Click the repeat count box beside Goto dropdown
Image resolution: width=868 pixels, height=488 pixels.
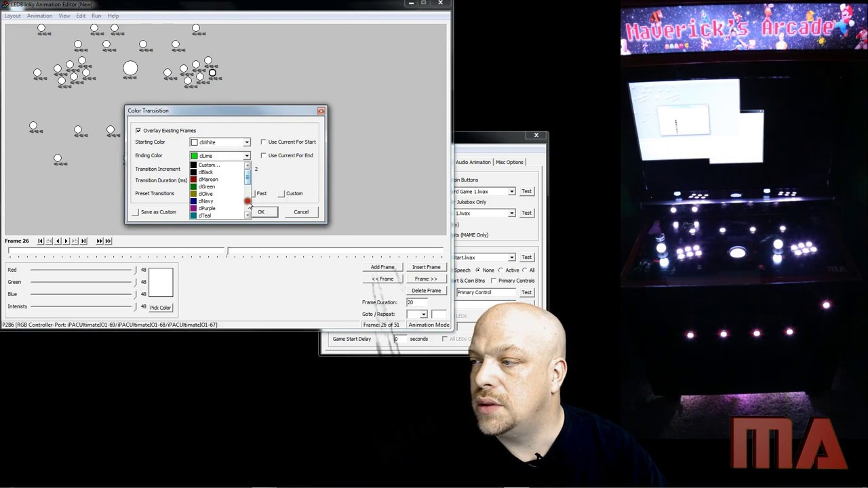pos(439,314)
